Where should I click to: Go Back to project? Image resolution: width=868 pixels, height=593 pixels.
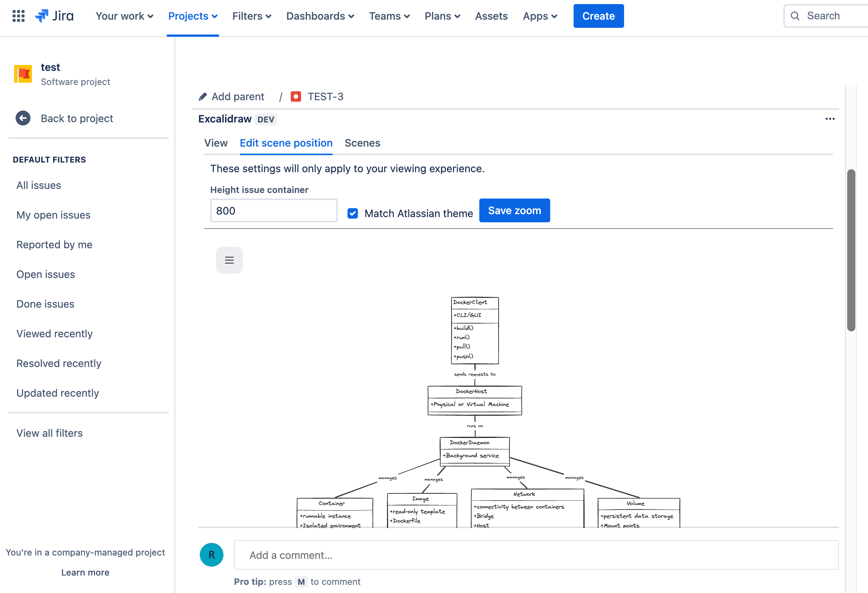click(76, 118)
